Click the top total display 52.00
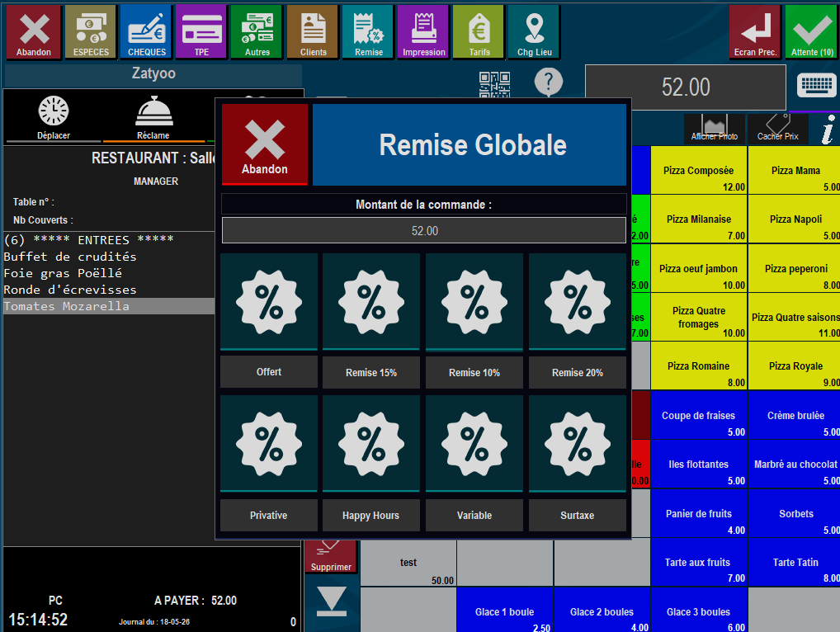 tap(685, 87)
